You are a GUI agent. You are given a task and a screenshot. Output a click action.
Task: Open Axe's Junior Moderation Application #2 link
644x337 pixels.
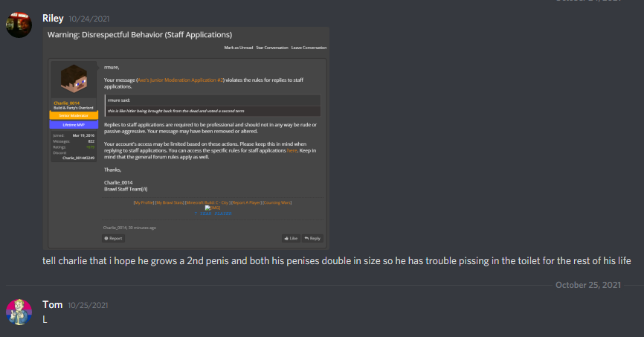180,80
